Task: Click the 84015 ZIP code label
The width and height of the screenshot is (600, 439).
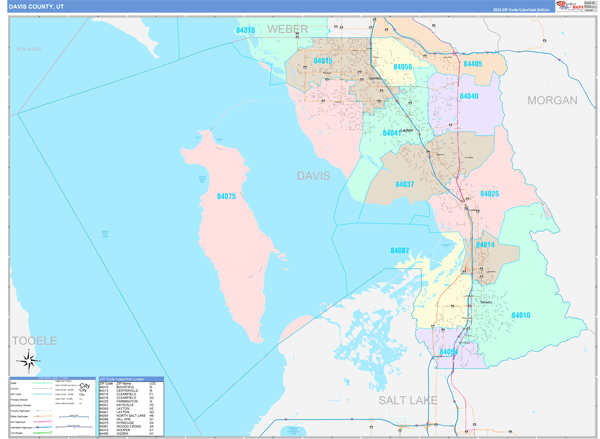Action: (x=323, y=62)
